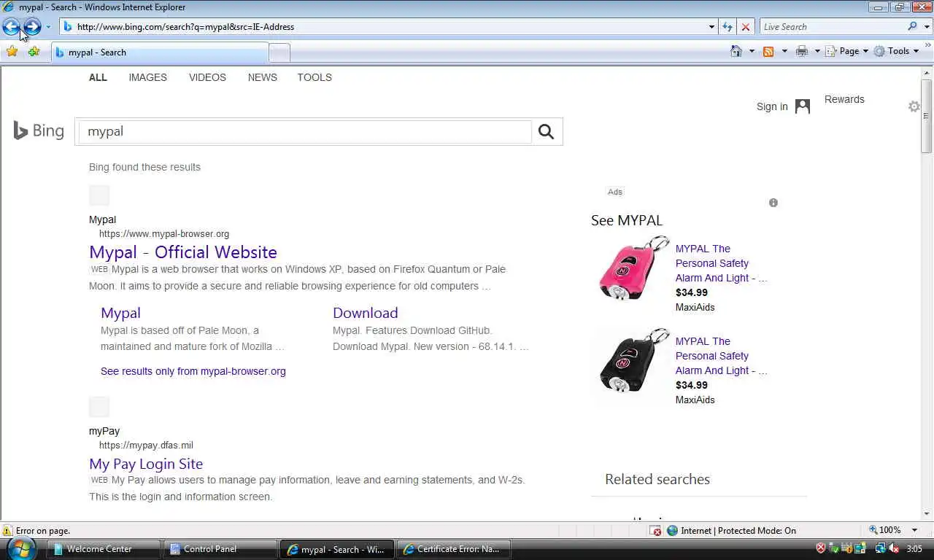Screen dimensions: 934x560
Task: Open 'Mypal - Official Website' result
Action: [183, 252]
